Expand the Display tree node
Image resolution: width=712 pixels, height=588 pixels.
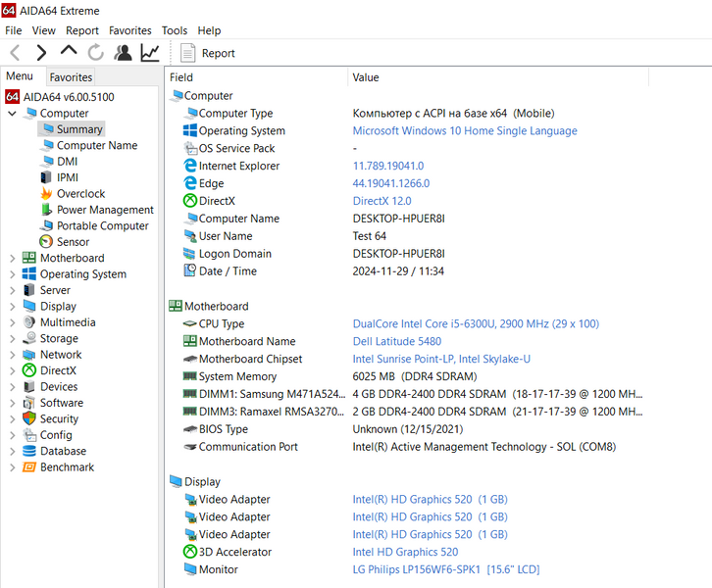tap(13, 306)
